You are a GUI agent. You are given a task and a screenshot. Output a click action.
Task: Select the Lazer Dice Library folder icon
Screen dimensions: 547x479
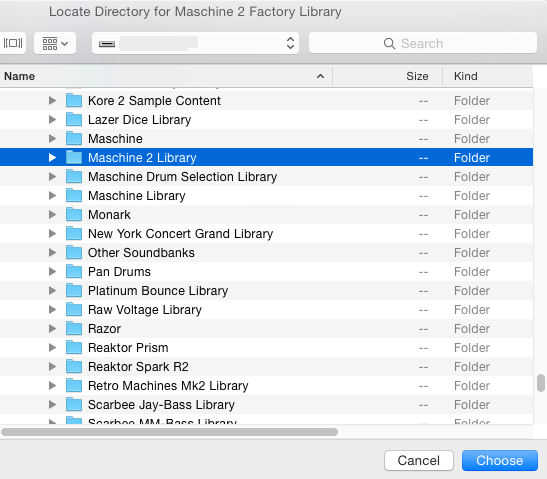[74, 120]
